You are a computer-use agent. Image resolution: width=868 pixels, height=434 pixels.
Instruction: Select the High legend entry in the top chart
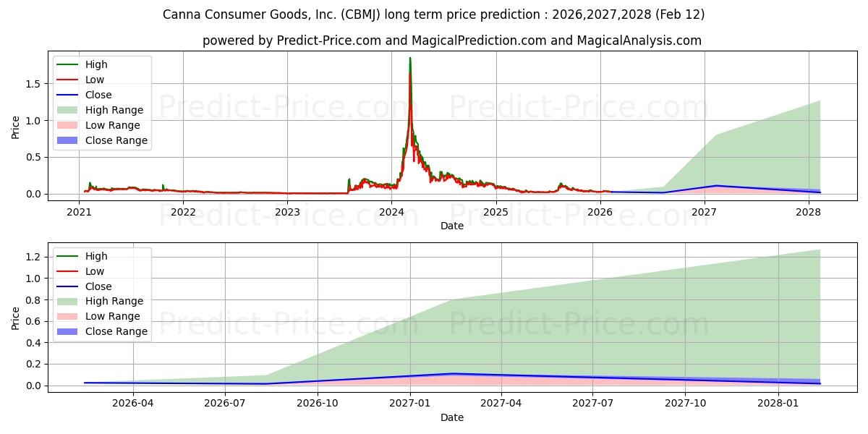pyautogui.click(x=95, y=64)
